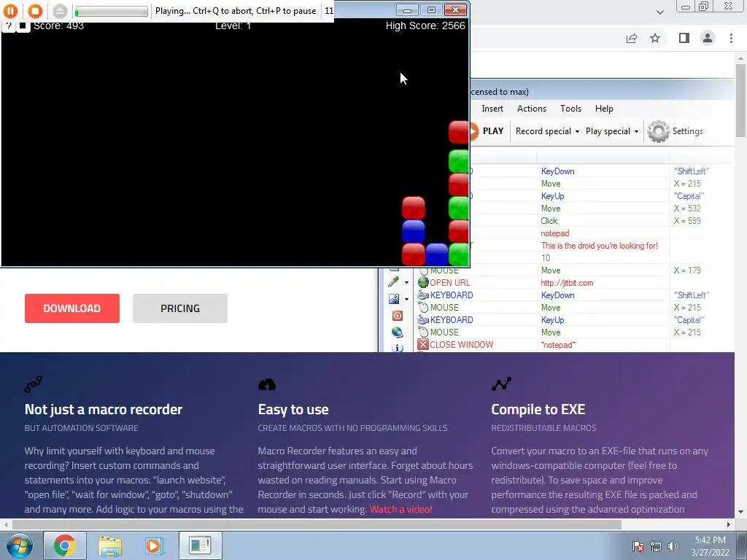Open Chrome's three-dot menu

pos(731,38)
